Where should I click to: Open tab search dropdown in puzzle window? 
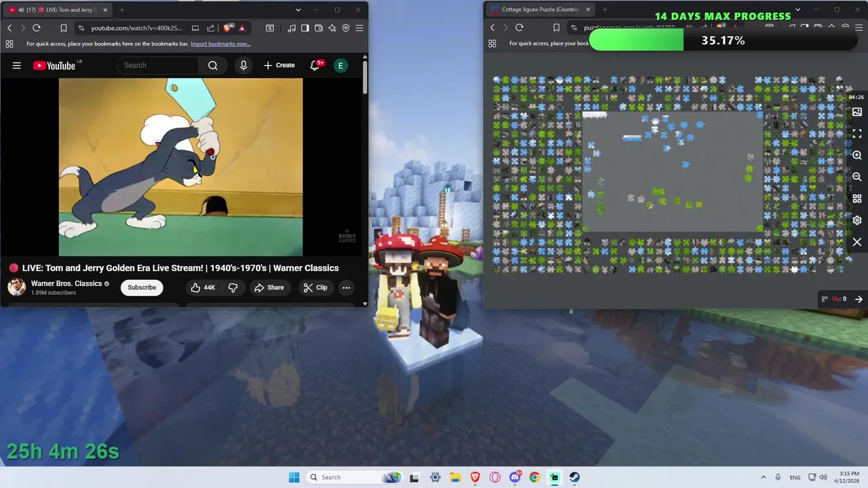pos(797,9)
